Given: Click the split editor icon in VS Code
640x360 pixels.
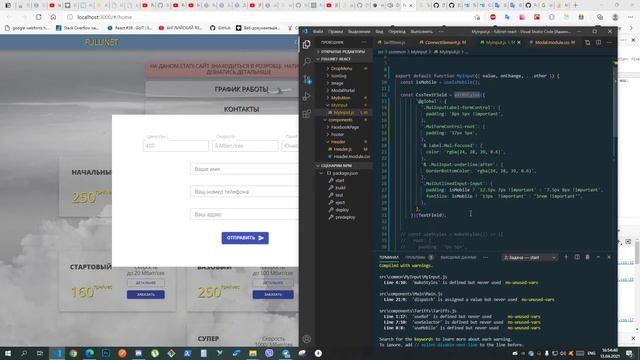Looking at the screenshot, I should point(598,42).
